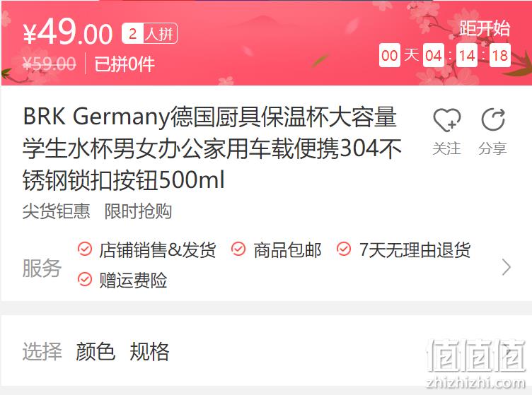Click the crossed-out ¥59.00 original price
This screenshot has height=395, width=532.
50,64
